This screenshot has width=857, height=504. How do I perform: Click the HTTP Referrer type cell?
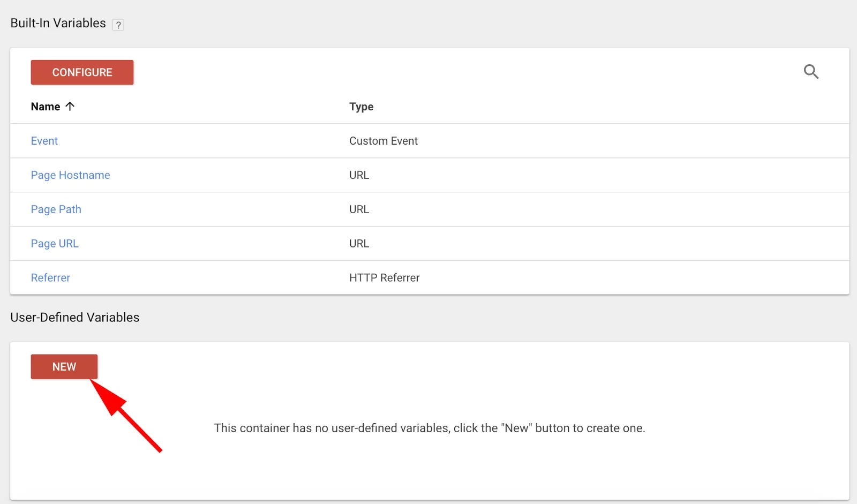pos(385,278)
